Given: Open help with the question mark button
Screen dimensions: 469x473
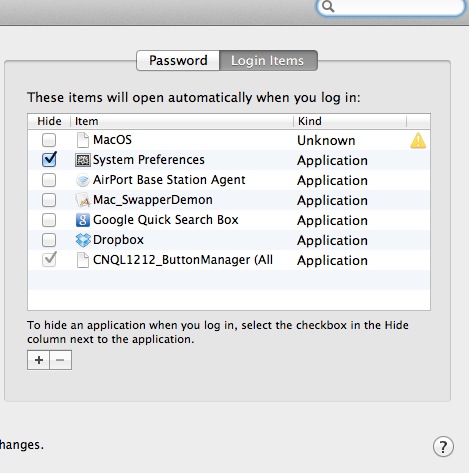Looking at the screenshot, I should (443, 447).
